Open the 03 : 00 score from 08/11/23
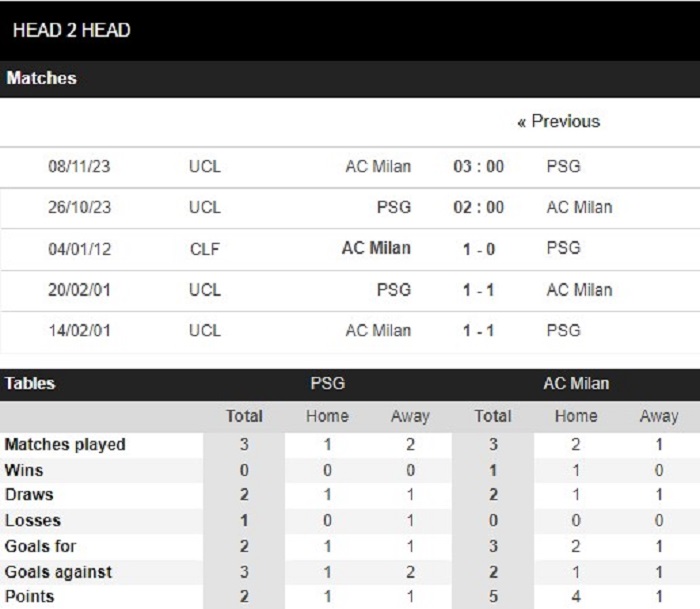 (479, 167)
